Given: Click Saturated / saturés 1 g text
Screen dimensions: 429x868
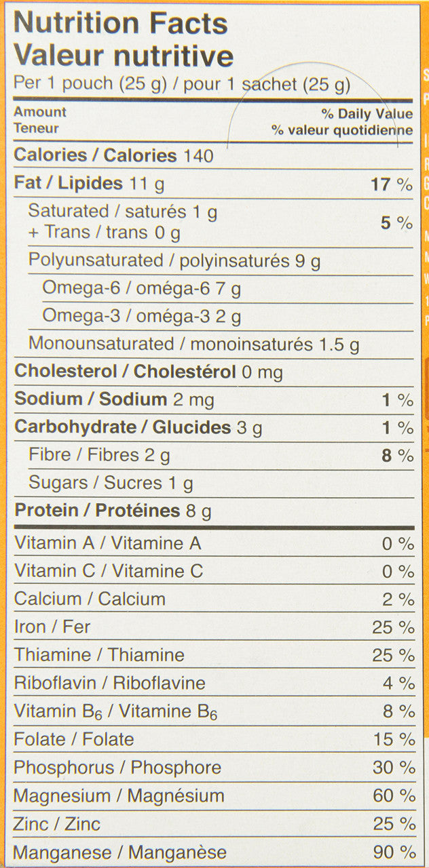Looking at the screenshot, I should [122, 212].
